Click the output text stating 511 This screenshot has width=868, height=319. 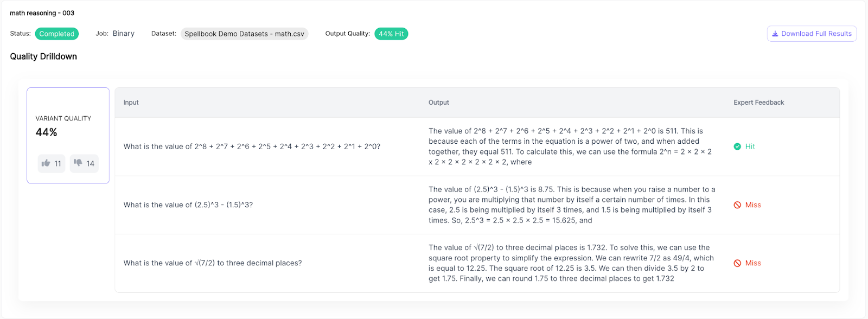(570, 146)
